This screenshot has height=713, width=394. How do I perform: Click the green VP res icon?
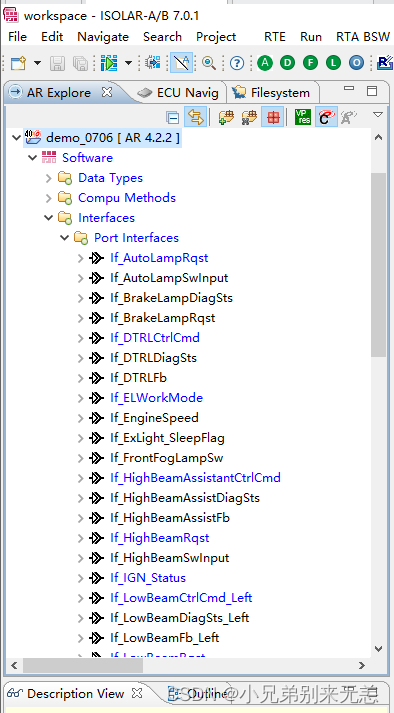[x=303, y=117]
